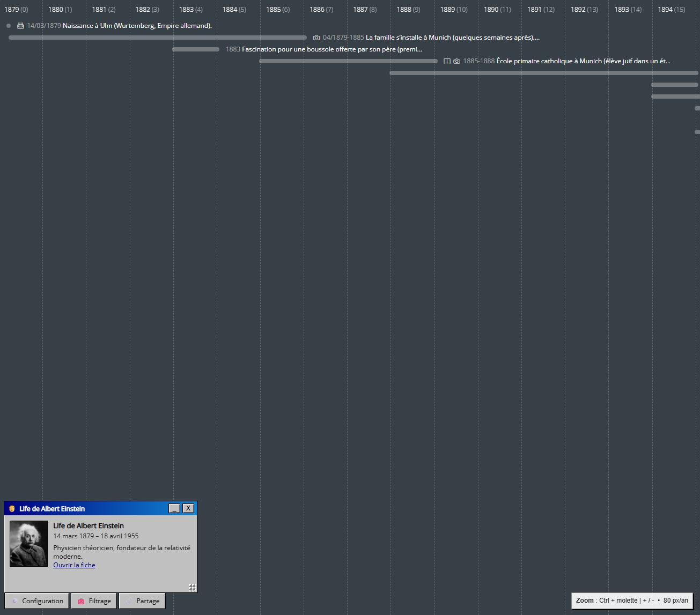Open "Ouvrir la fiche" link
700x615 pixels.
(x=74, y=565)
